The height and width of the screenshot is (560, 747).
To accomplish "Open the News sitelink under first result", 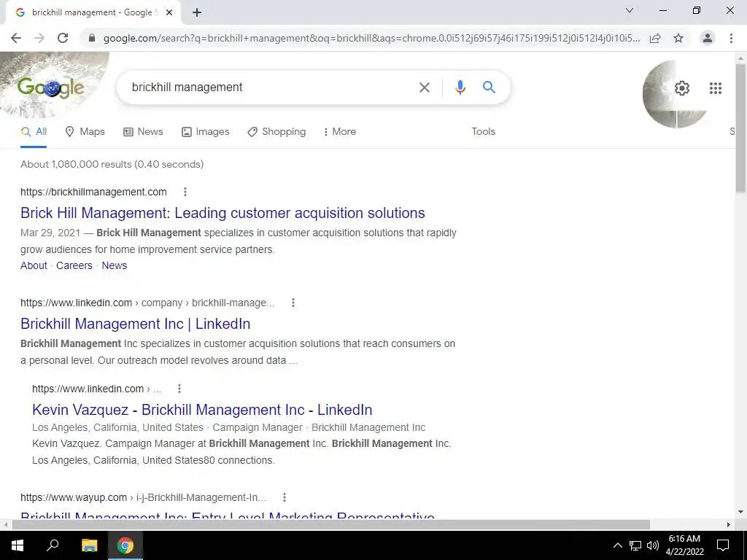I will coord(115,265).
